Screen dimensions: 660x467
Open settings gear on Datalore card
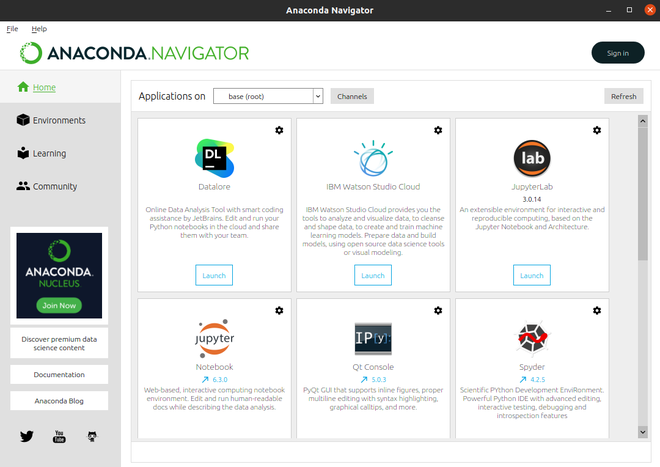pyautogui.click(x=279, y=130)
